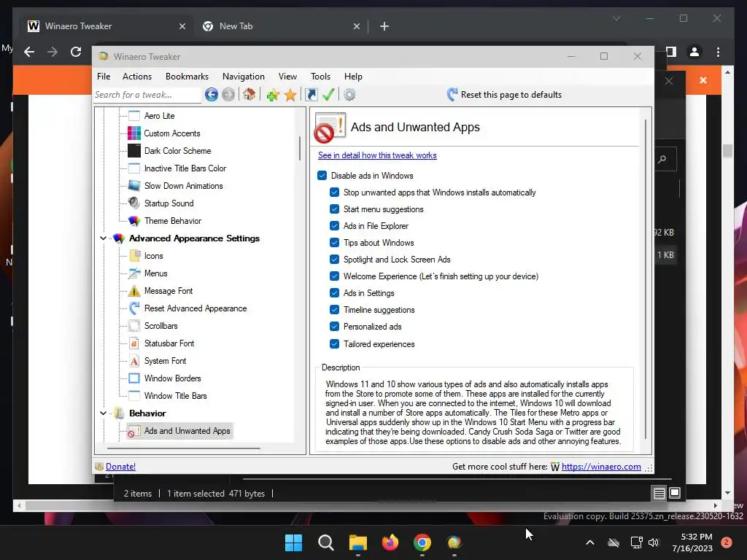Go to the Home page icon

click(249, 94)
